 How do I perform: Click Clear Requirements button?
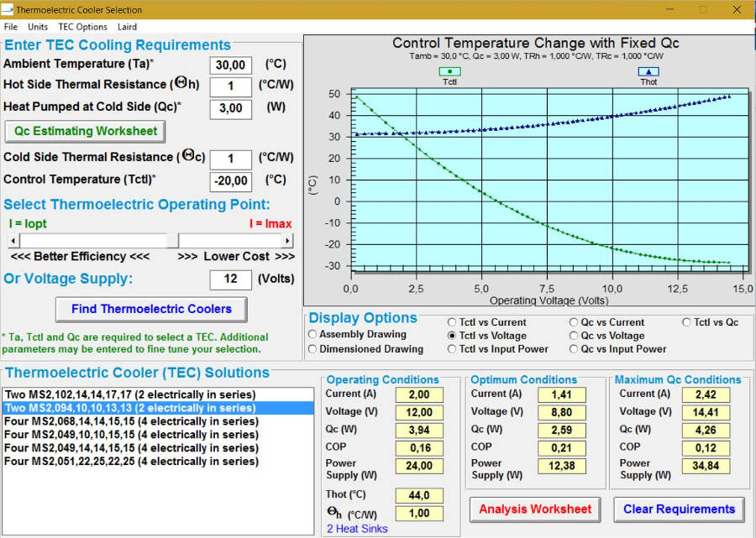(x=679, y=509)
